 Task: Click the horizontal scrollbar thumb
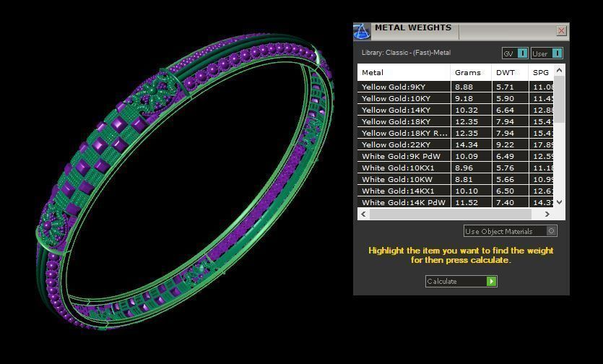[451, 214]
